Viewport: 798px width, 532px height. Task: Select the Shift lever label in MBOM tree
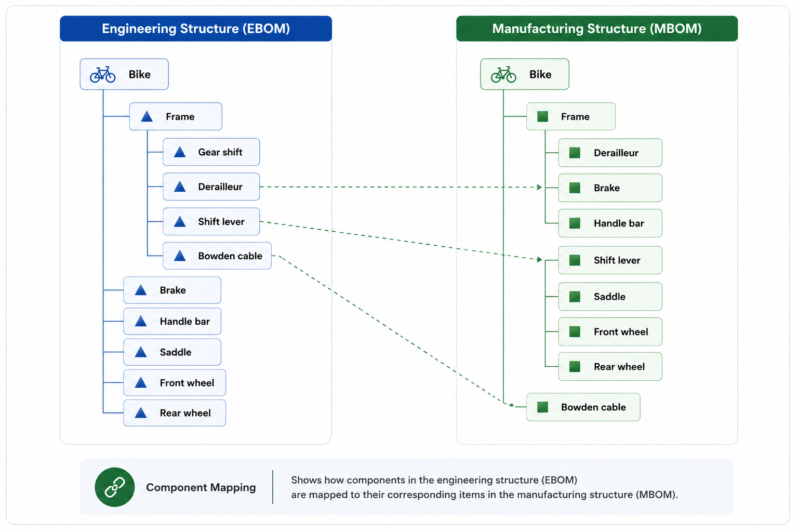point(617,260)
